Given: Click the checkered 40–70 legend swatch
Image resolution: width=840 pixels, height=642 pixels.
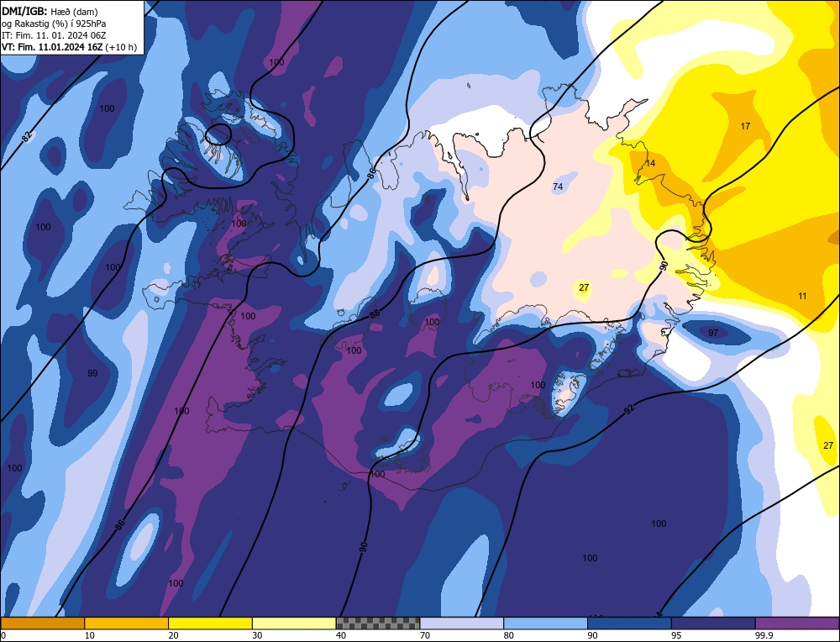Looking at the screenshot, I should (x=378, y=624).
